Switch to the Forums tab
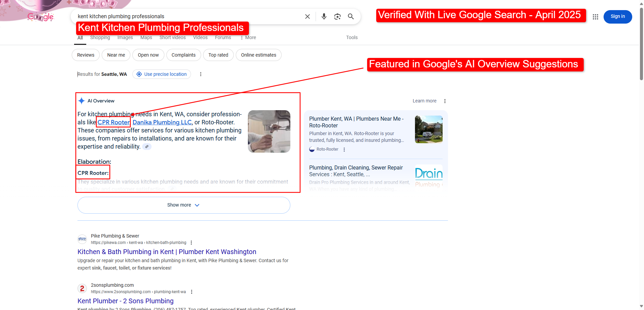644x310 pixels. (x=223, y=37)
